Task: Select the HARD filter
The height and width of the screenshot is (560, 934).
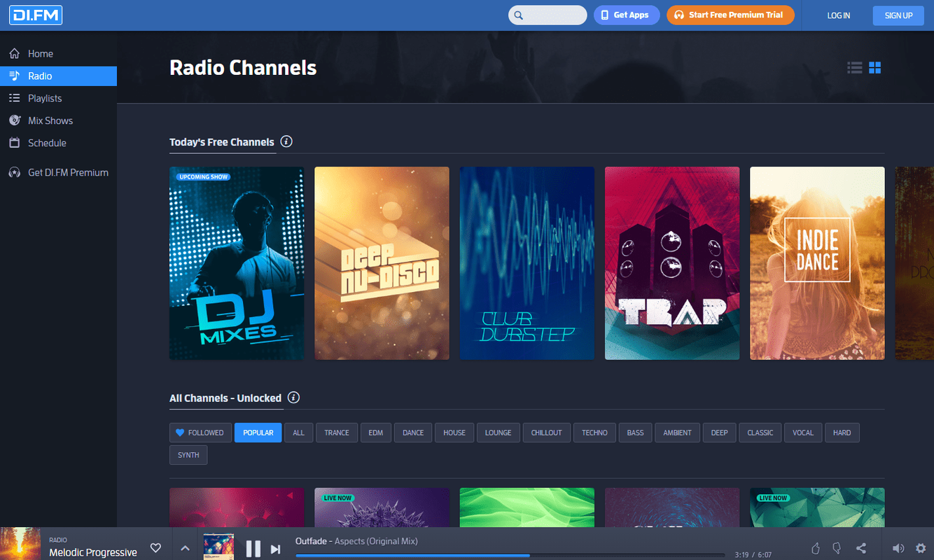Action: pos(842,433)
